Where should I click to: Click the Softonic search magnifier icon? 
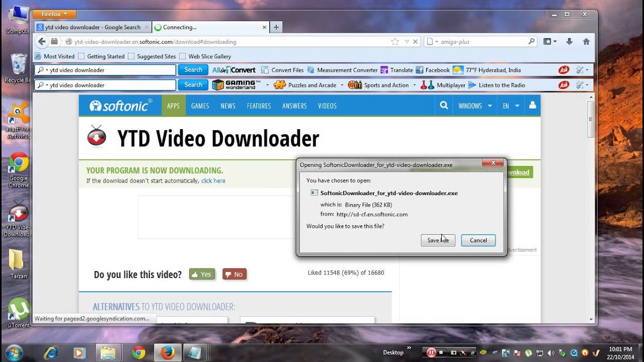tap(444, 106)
